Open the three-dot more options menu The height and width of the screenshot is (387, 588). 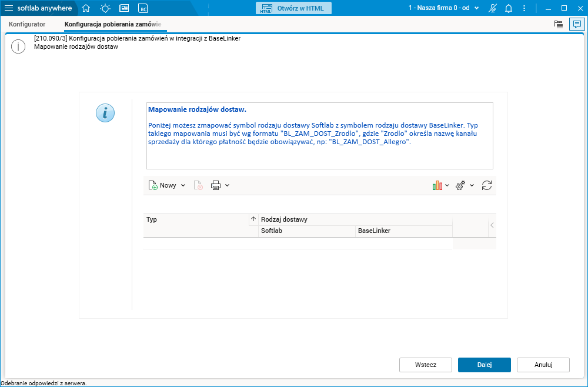click(524, 8)
